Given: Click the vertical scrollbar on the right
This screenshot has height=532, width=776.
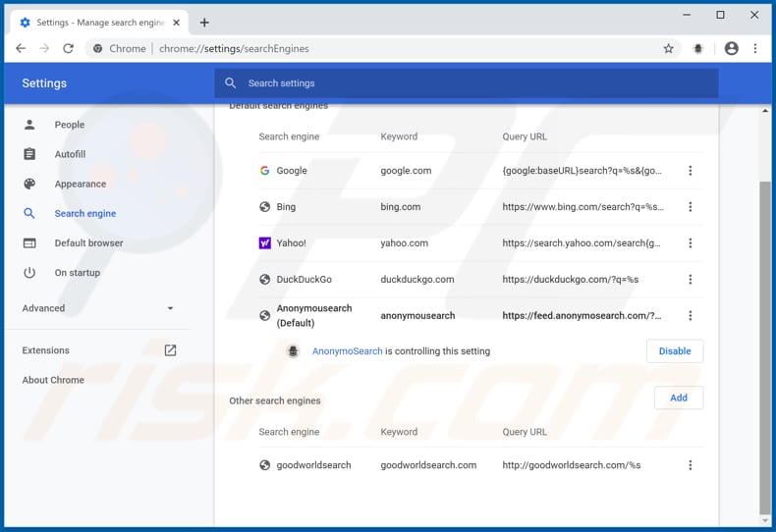Looking at the screenshot, I should click(765, 344).
